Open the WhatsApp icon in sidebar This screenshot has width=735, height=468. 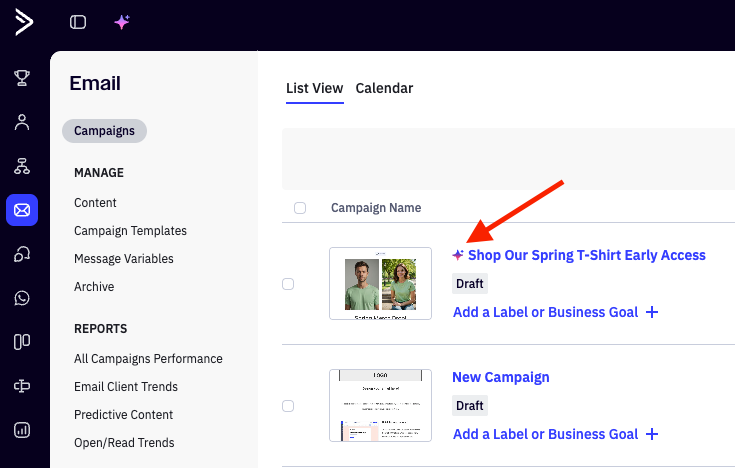pos(22,298)
